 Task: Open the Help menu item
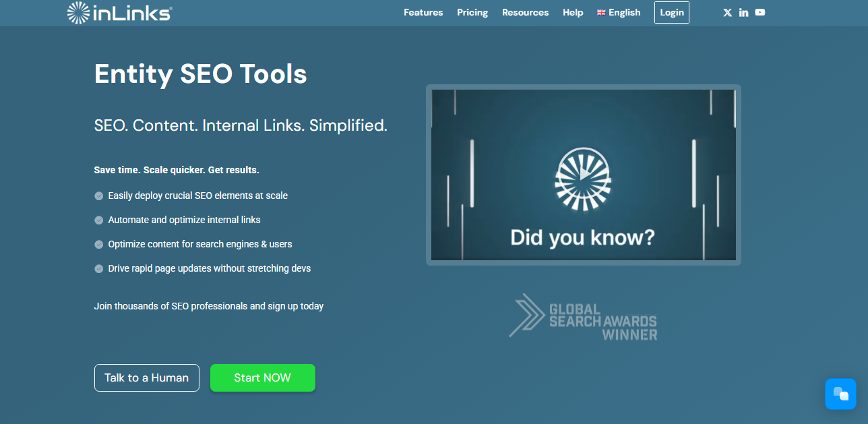click(x=573, y=12)
